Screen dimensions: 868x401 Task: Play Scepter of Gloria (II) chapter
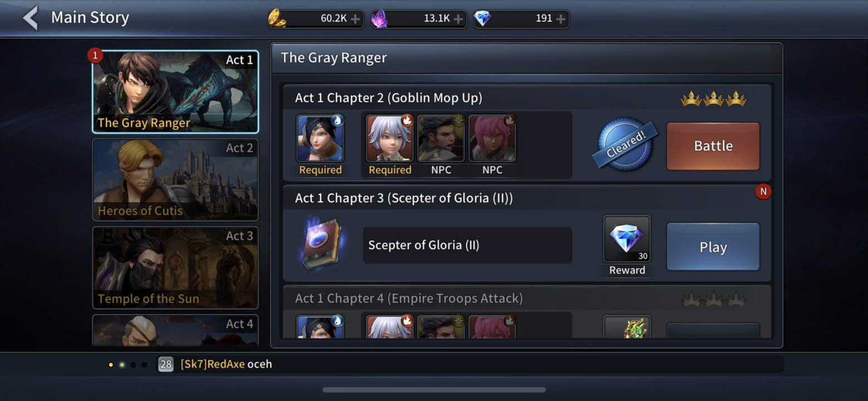click(x=713, y=247)
